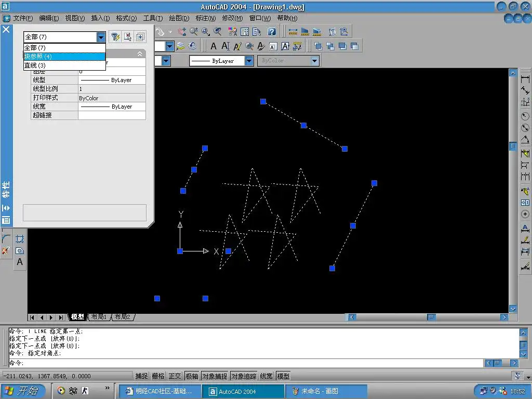Choose 全部 (7) in the open list
The image size is (532, 399).
(64, 47)
